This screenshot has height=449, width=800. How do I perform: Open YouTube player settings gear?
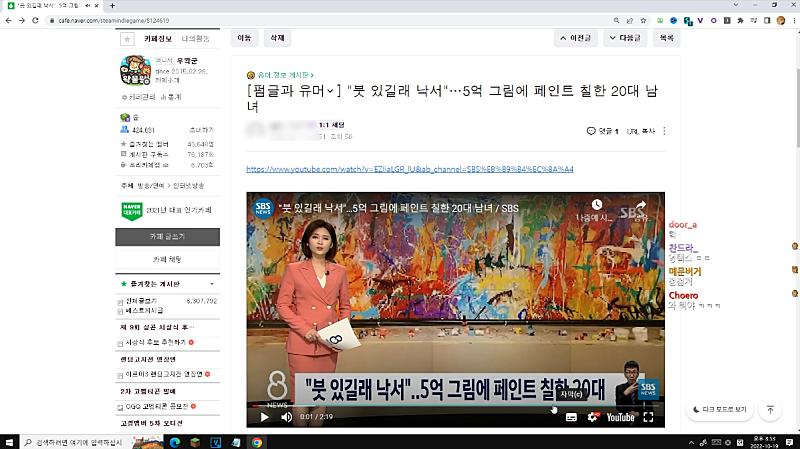click(x=591, y=417)
